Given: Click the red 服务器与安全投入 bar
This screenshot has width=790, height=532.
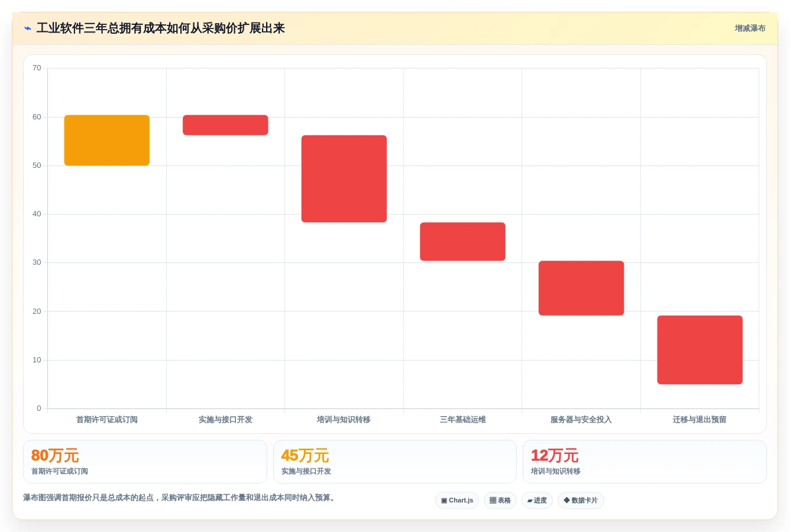Looking at the screenshot, I should click(x=581, y=288).
